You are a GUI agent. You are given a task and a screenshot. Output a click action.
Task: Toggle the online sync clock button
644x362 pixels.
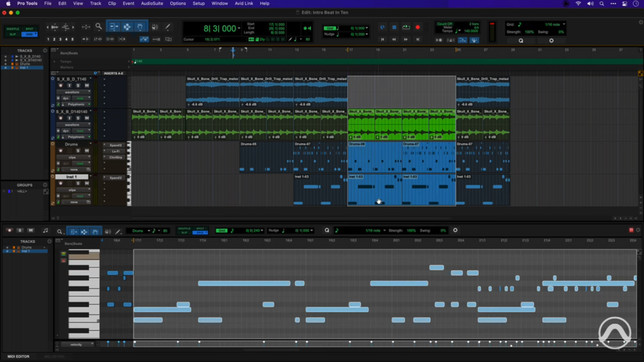tap(382, 28)
